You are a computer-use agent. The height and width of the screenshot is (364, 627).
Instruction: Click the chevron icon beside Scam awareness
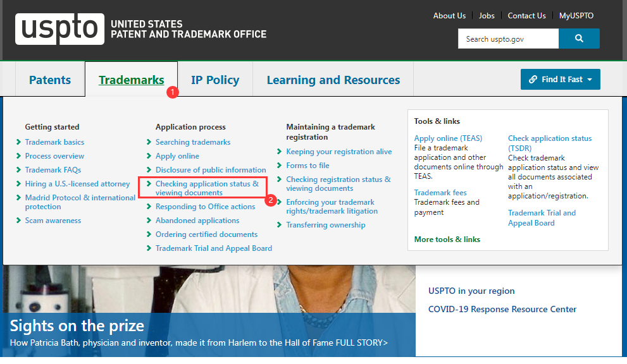(x=18, y=220)
